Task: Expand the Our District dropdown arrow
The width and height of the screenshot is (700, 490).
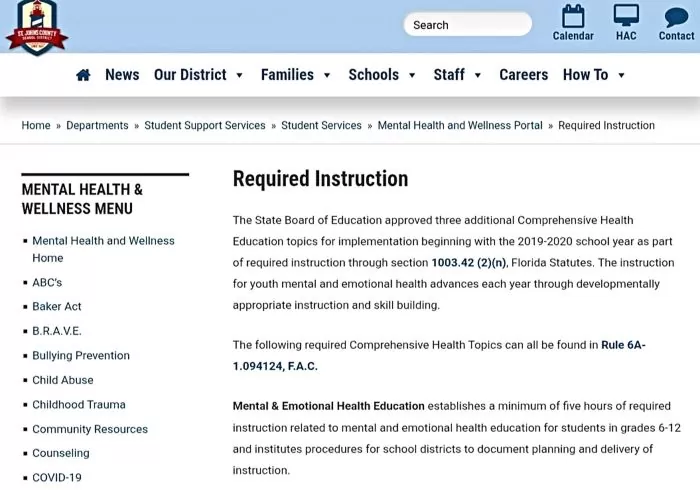Action: (239, 76)
